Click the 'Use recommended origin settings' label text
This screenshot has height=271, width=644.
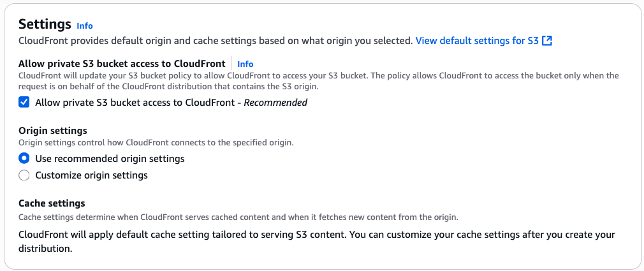pos(110,158)
